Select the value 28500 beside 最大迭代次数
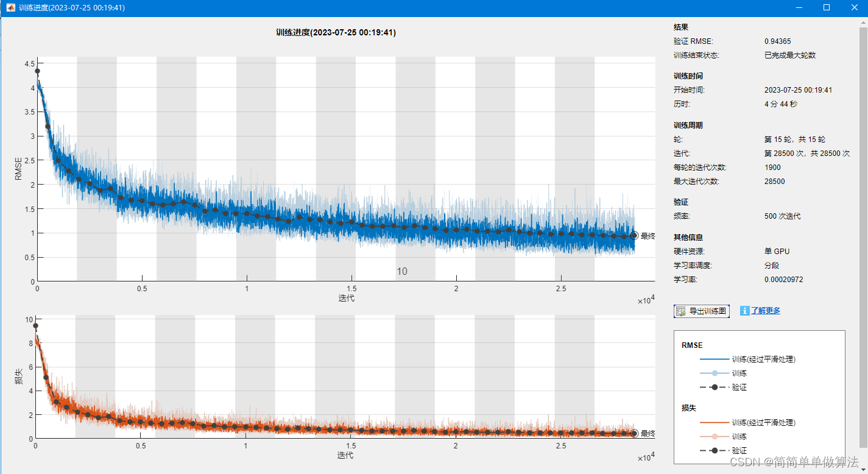The height and width of the screenshot is (474, 868). point(775,182)
